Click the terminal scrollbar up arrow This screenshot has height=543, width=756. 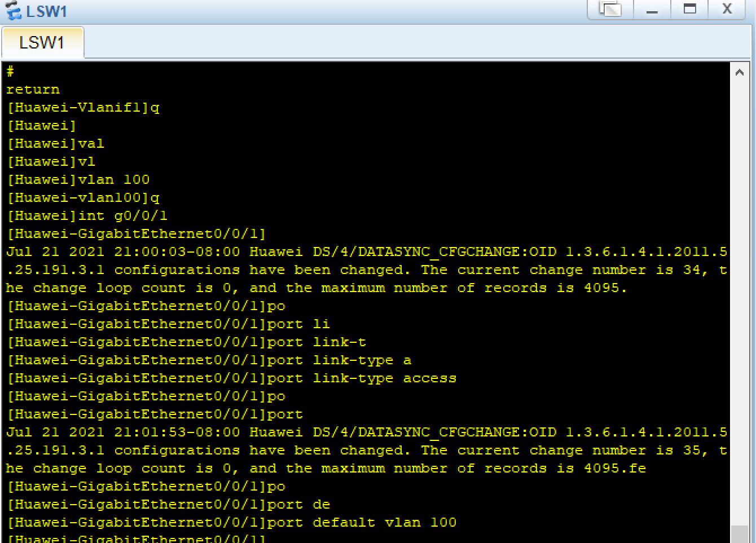pyautogui.click(x=739, y=72)
